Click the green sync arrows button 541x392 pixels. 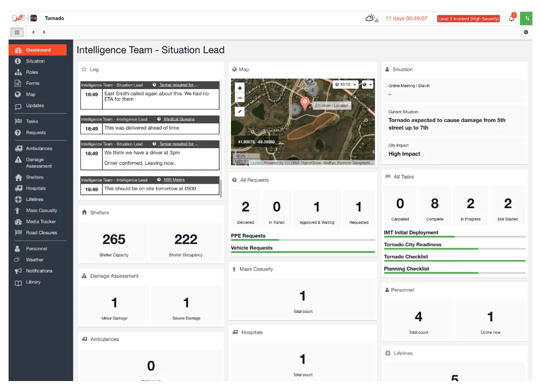[x=527, y=18]
